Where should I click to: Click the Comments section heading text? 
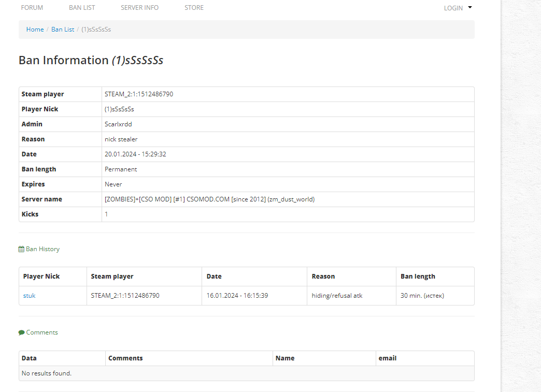point(42,332)
